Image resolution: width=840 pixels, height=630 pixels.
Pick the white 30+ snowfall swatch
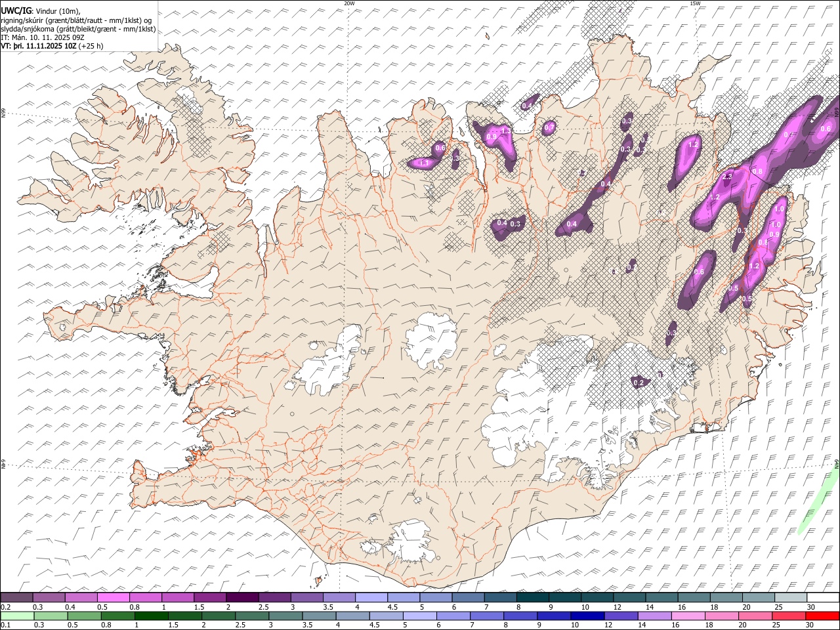[x=824, y=597]
